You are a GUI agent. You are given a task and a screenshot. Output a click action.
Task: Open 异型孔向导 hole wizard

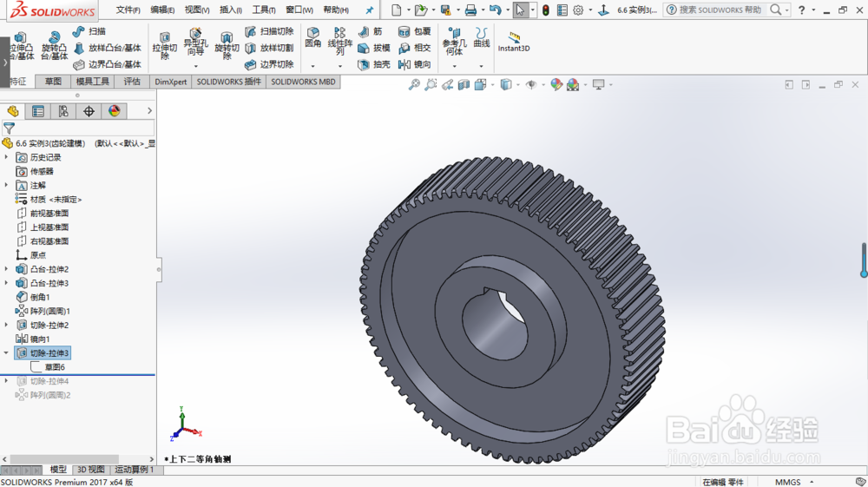point(195,42)
